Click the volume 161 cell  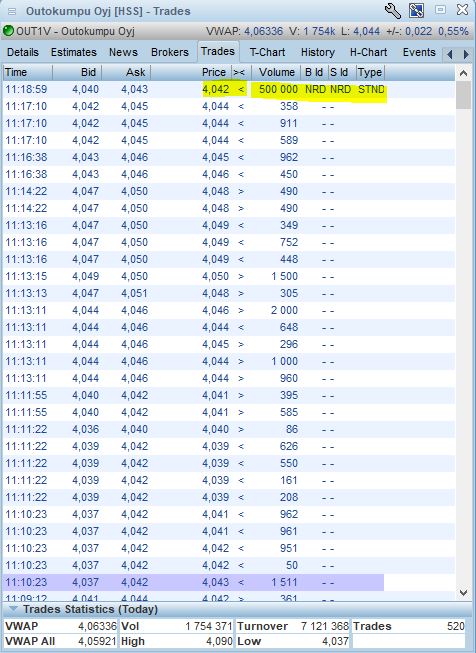(289, 480)
